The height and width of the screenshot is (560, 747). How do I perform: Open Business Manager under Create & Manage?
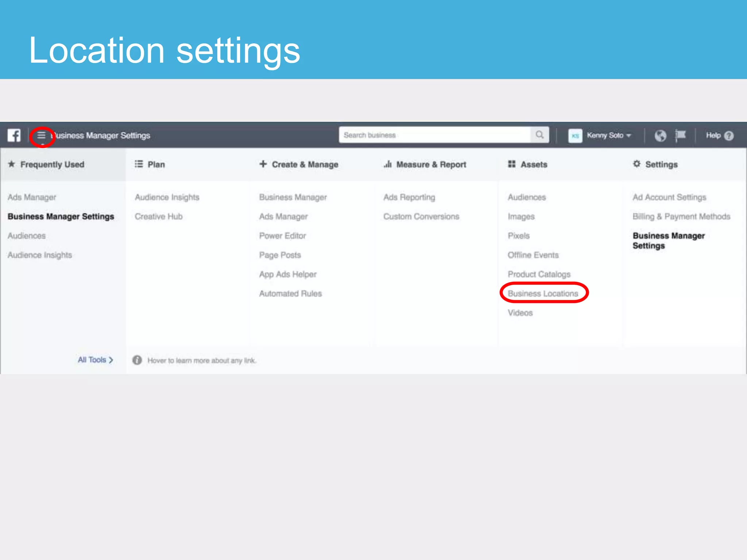pyautogui.click(x=293, y=197)
